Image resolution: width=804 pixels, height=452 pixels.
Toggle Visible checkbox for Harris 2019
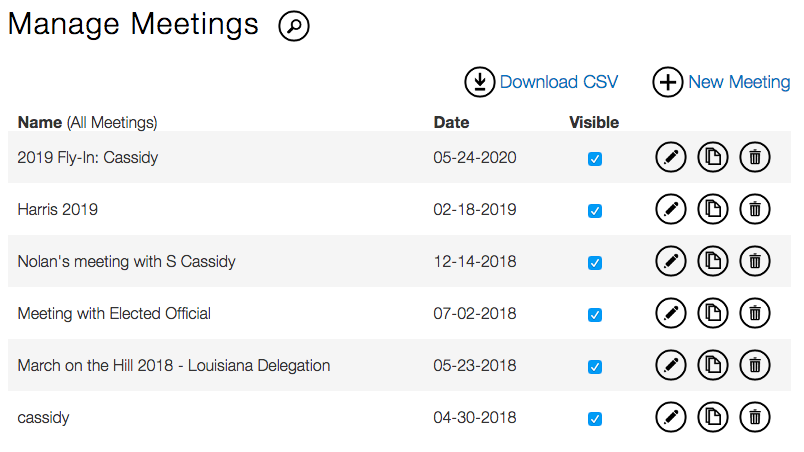point(595,211)
